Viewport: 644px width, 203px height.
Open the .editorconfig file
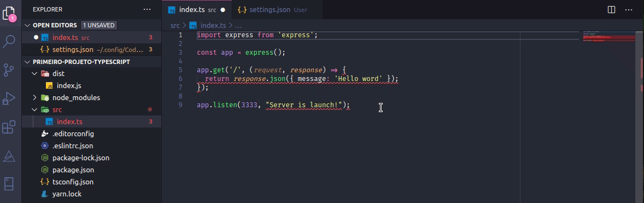92,134
